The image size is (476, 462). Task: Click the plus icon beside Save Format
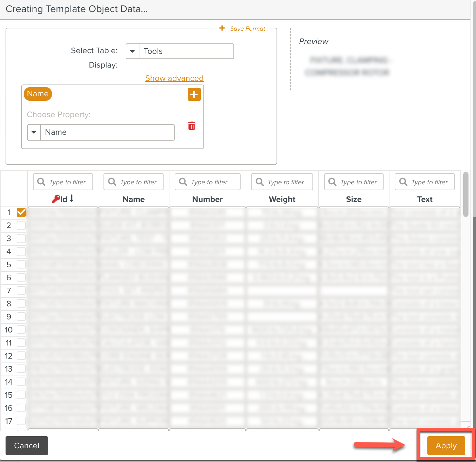(222, 28)
